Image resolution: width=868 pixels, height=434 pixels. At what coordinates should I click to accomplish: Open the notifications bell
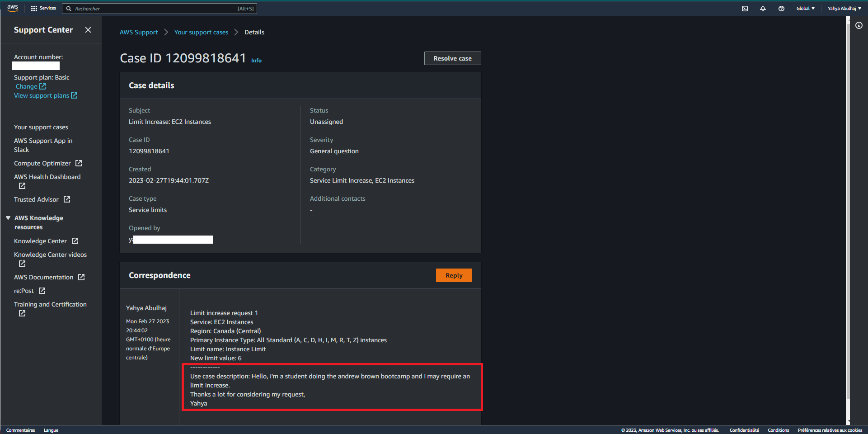[763, 8]
